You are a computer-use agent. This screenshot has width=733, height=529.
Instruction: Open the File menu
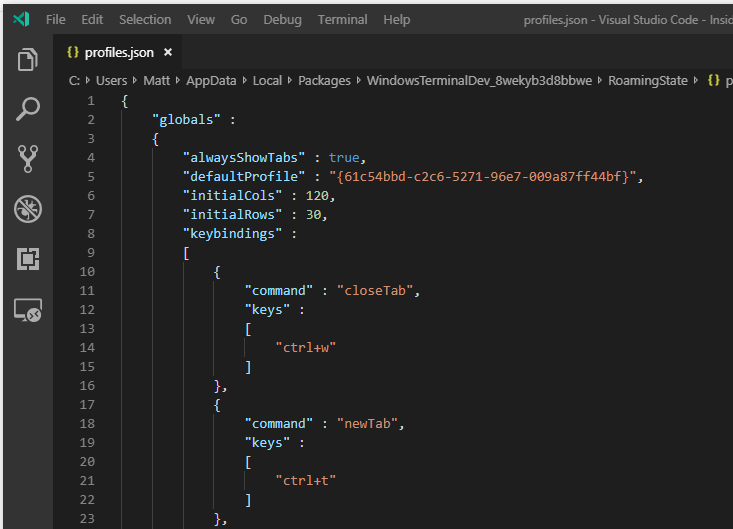pyautogui.click(x=56, y=19)
